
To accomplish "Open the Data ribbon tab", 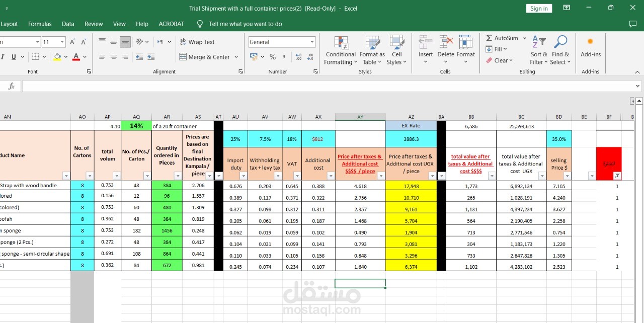I will pos(68,24).
